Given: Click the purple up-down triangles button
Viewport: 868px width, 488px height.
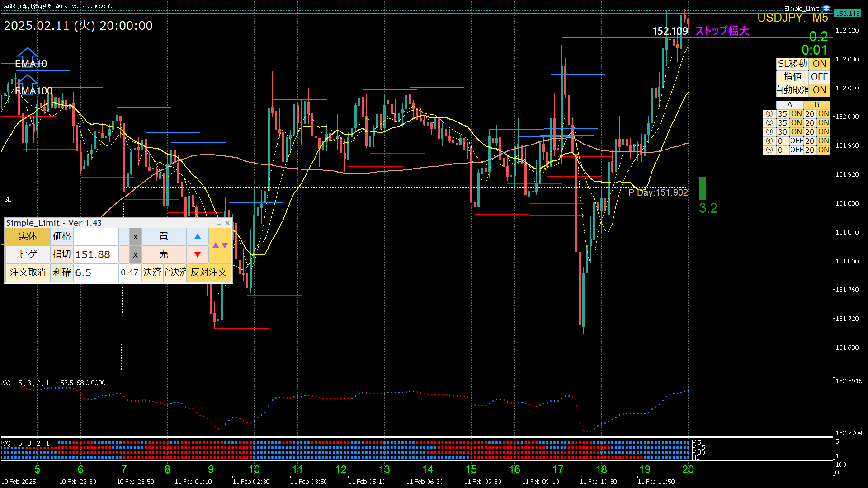Looking at the screenshot, I should pos(220,245).
